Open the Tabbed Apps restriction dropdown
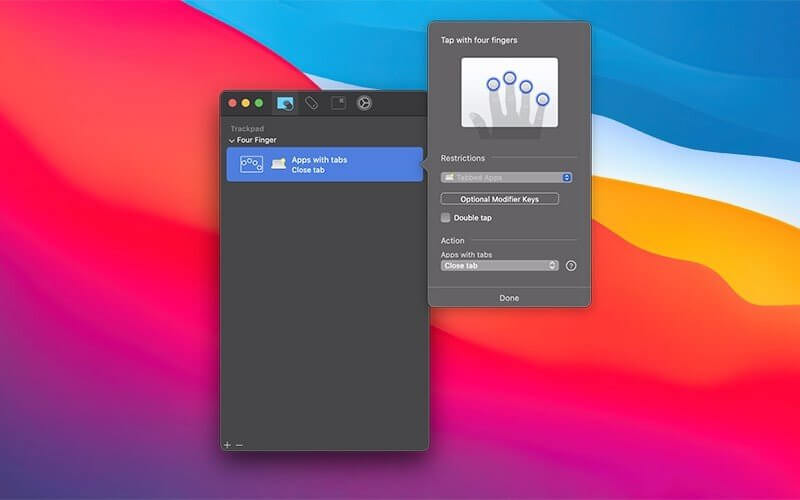 pyautogui.click(x=506, y=177)
